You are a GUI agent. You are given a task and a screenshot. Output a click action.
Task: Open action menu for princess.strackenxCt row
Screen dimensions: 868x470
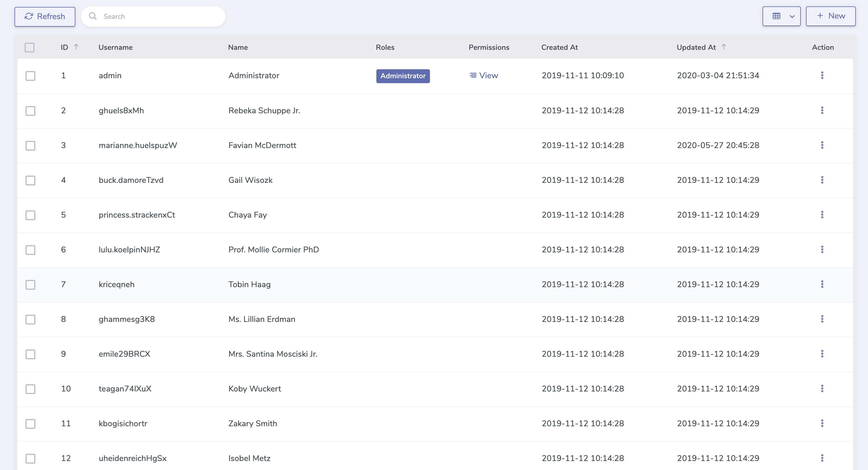(822, 215)
